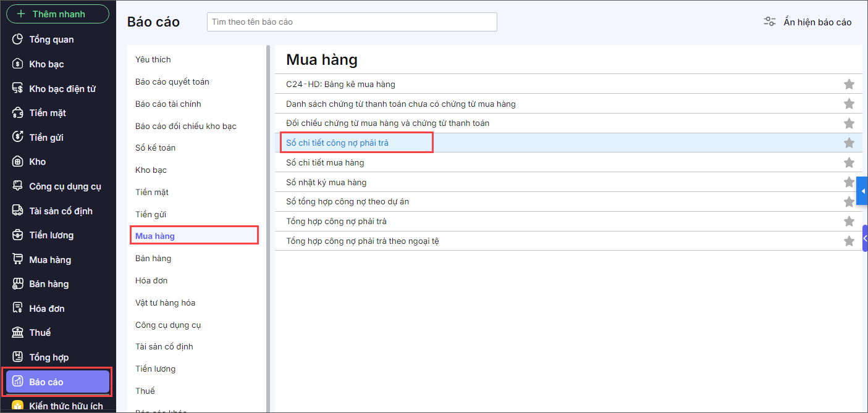
Task: Open Sổ nhật ký mua hàng report
Action: (326, 182)
